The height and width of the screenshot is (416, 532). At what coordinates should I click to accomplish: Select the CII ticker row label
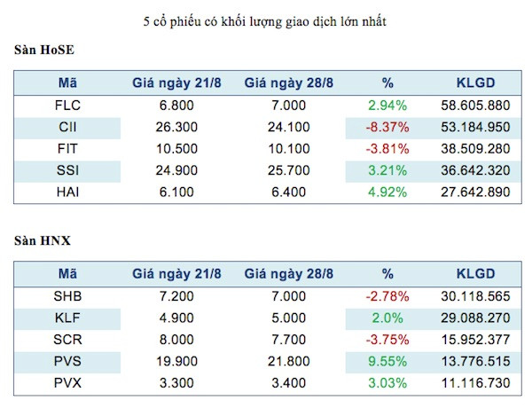pos(67,125)
